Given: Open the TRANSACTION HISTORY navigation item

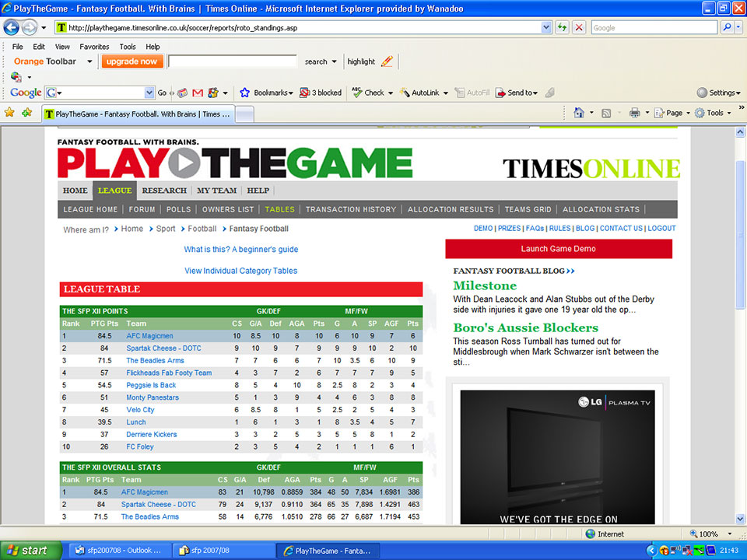Looking at the screenshot, I should tap(350, 209).
